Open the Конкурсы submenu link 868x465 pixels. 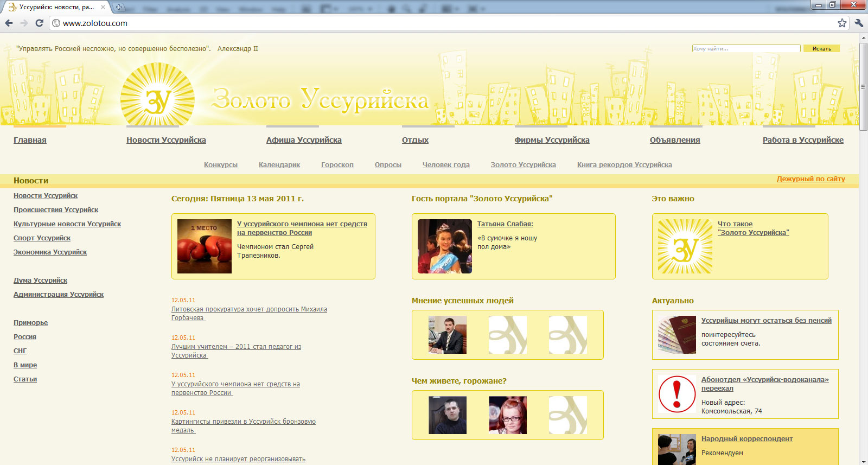click(221, 165)
